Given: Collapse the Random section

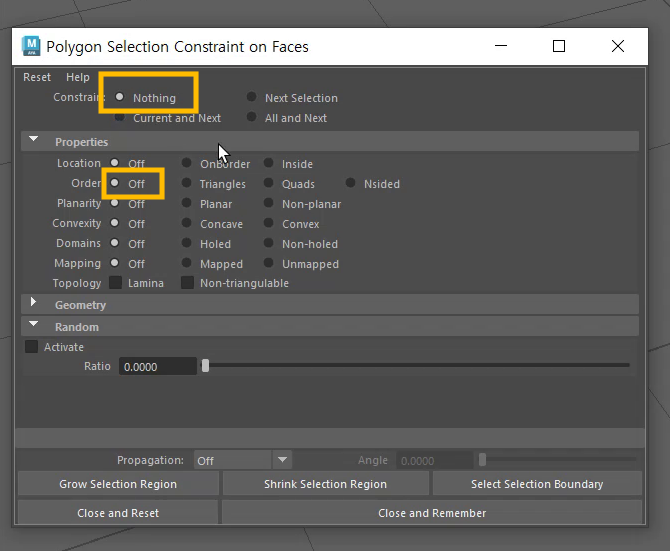Looking at the screenshot, I should [33, 324].
